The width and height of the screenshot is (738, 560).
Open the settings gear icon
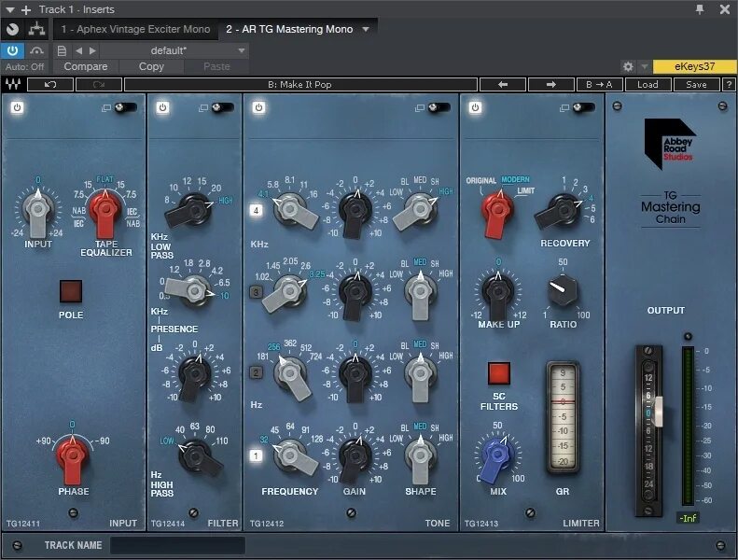pyautogui.click(x=628, y=67)
